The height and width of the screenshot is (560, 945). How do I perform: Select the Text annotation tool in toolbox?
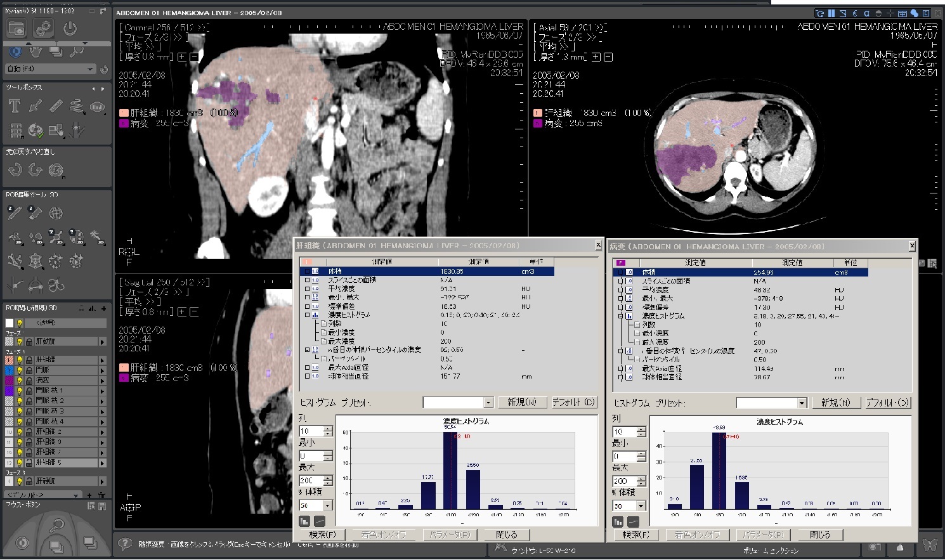point(15,106)
